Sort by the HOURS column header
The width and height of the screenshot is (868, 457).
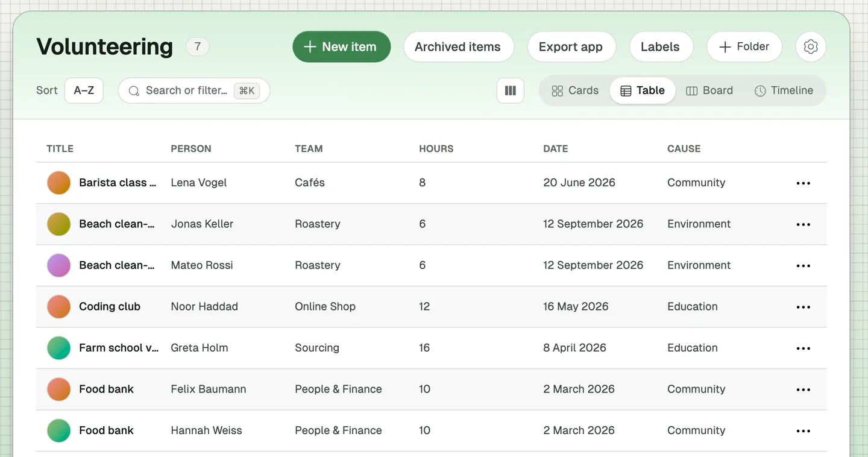pyautogui.click(x=436, y=148)
